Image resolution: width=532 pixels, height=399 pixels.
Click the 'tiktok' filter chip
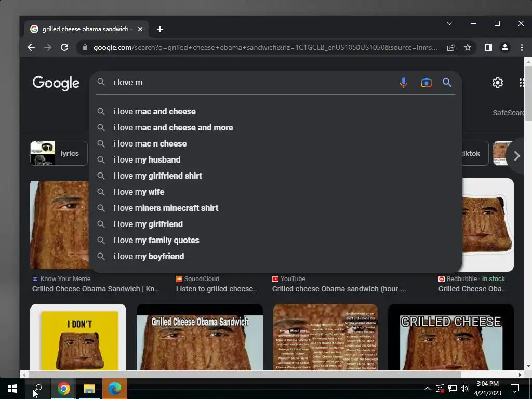coord(475,153)
